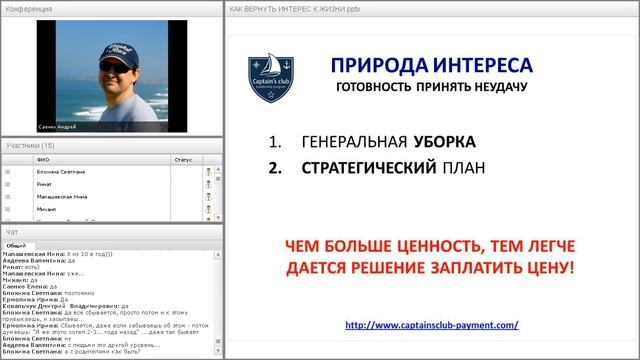Click the user icon in Ринат row

pyautogui.click(x=209, y=184)
